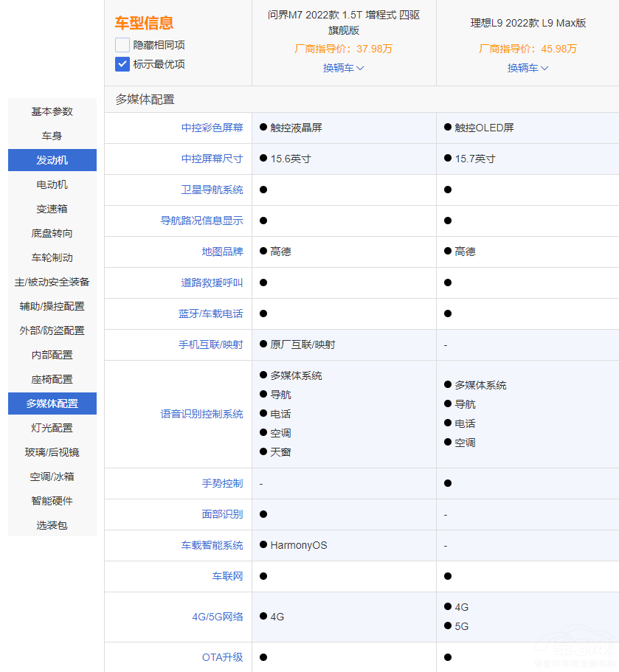
Task: Click the 卫星导航系统 row label
Action: coord(211,190)
